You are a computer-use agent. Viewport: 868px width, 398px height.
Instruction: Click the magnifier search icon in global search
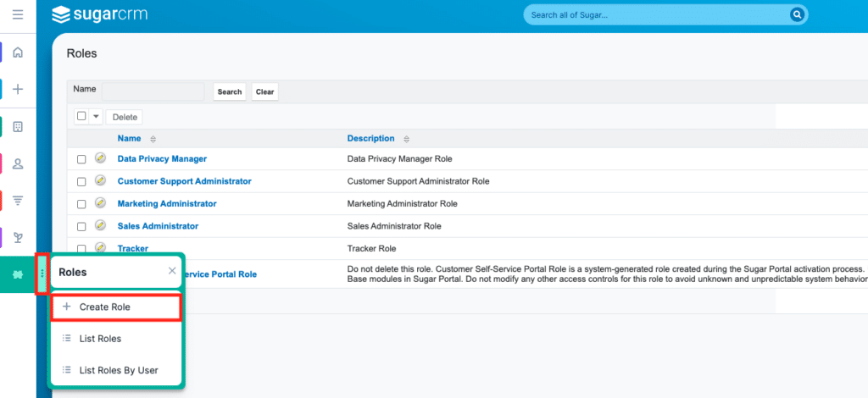click(x=797, y=15)
